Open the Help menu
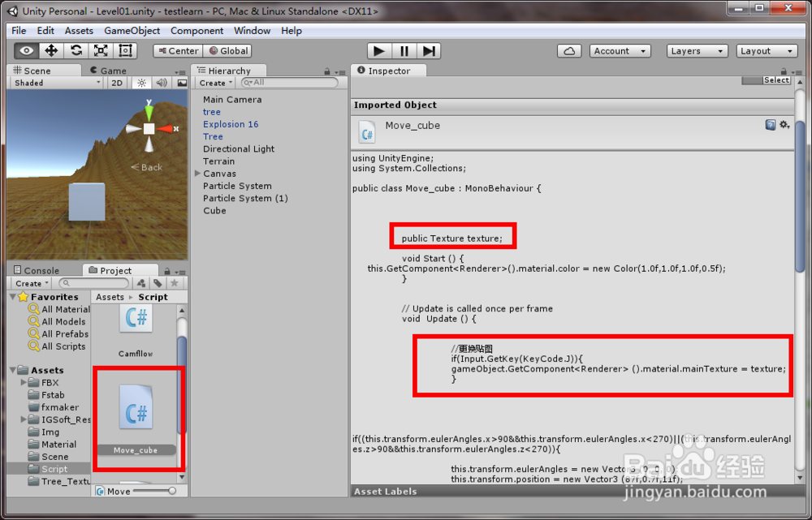 [292, 31]
